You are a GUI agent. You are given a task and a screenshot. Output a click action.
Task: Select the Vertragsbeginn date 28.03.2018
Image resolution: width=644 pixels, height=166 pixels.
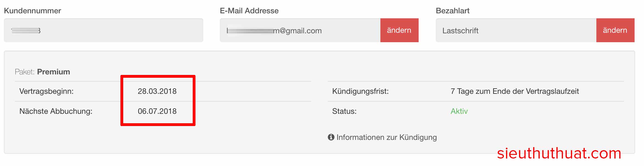[157, 91]
